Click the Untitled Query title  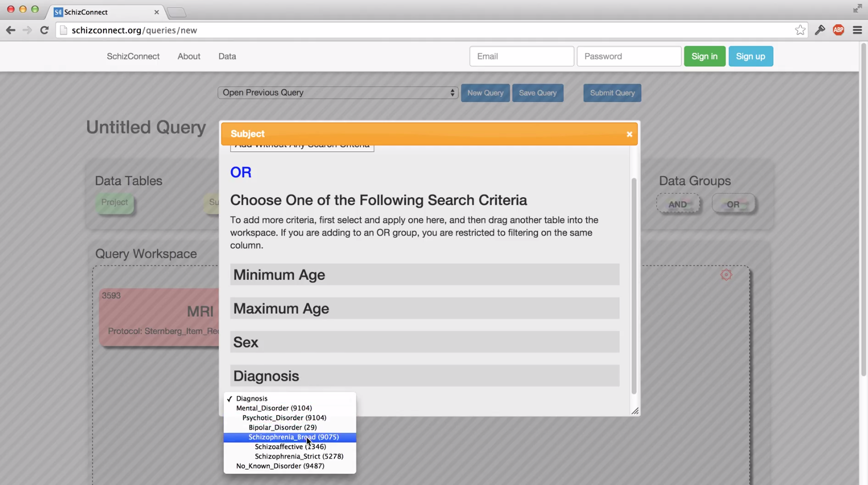(146, 127)
